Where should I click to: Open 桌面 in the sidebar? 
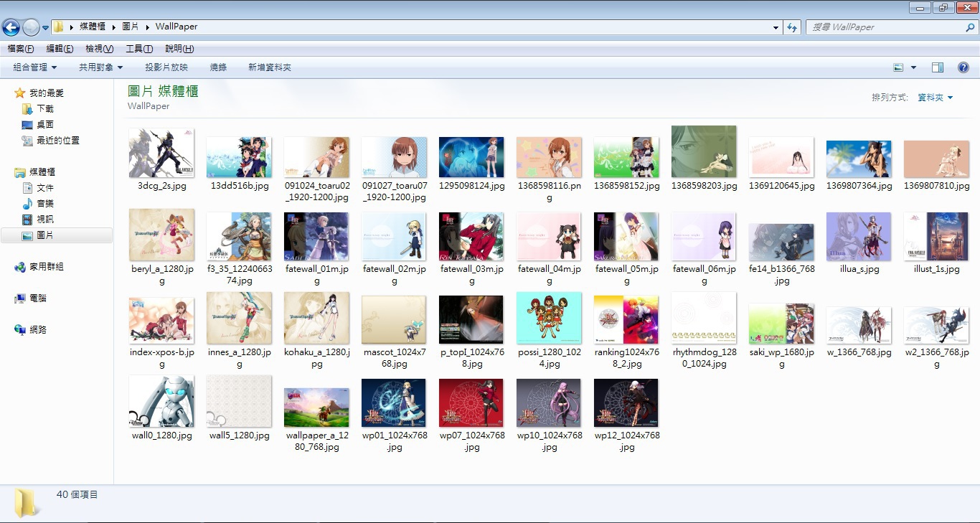coord(45,125)
